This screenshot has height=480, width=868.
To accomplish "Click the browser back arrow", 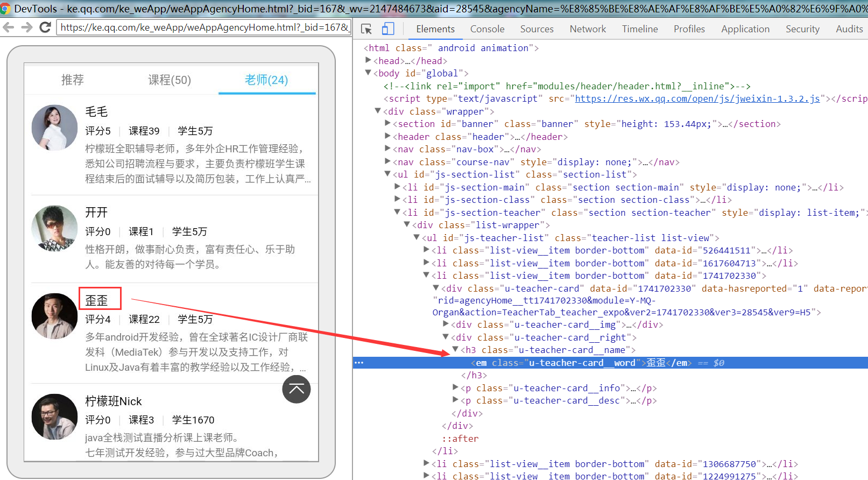I will coord(8,27).
